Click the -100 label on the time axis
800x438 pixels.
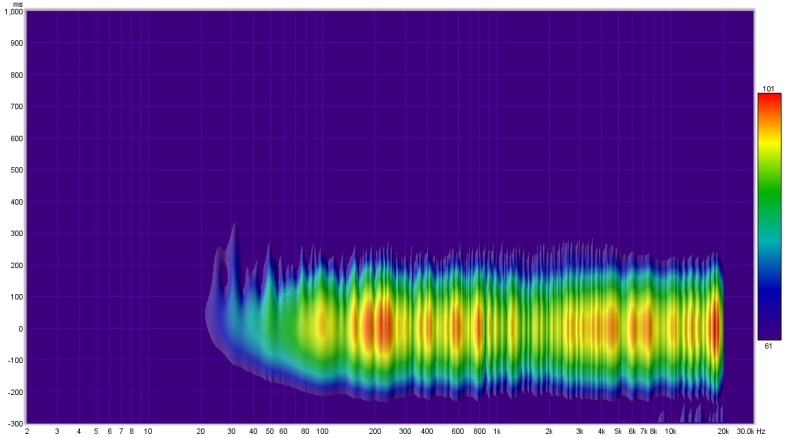tap(16, 360)
